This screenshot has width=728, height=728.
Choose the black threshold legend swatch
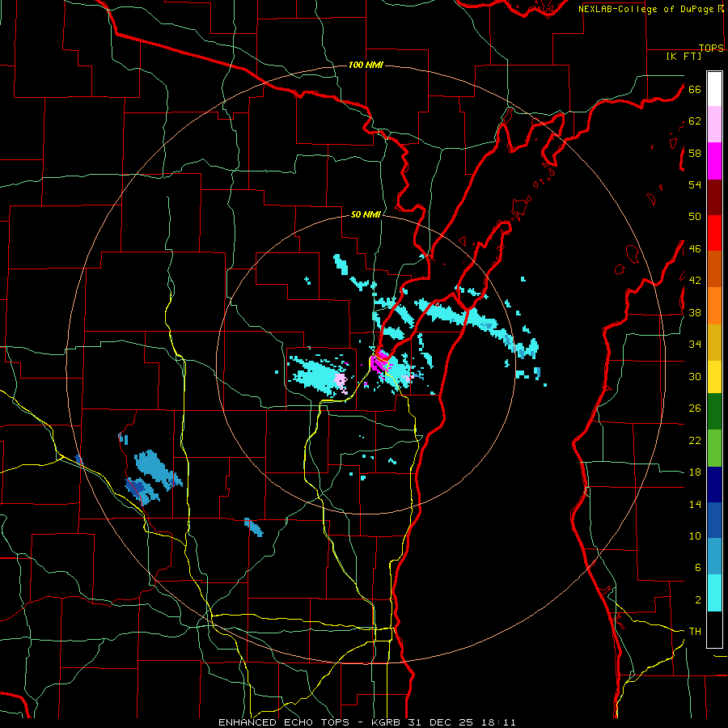[x=714, y=629]
